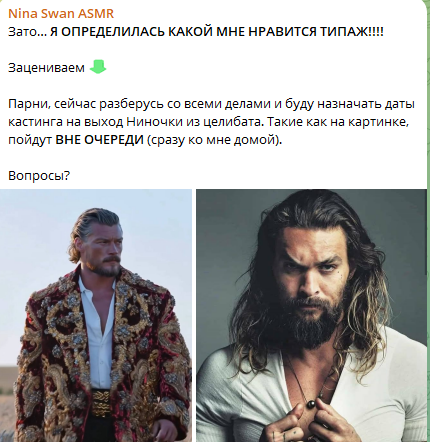Click the bold 'ВНЕ ОЧЕРЕДИ' text

pos(99,140)
